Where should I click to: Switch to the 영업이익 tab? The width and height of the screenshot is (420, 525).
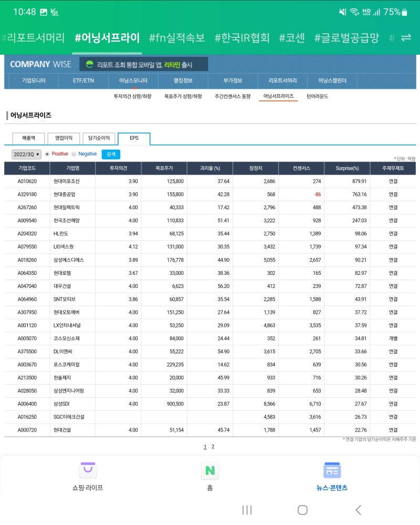pyautogui.click(x=64, y=138)
